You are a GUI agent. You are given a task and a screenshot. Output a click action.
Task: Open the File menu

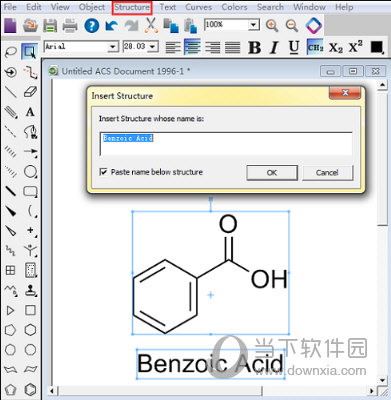pos(10,7)
